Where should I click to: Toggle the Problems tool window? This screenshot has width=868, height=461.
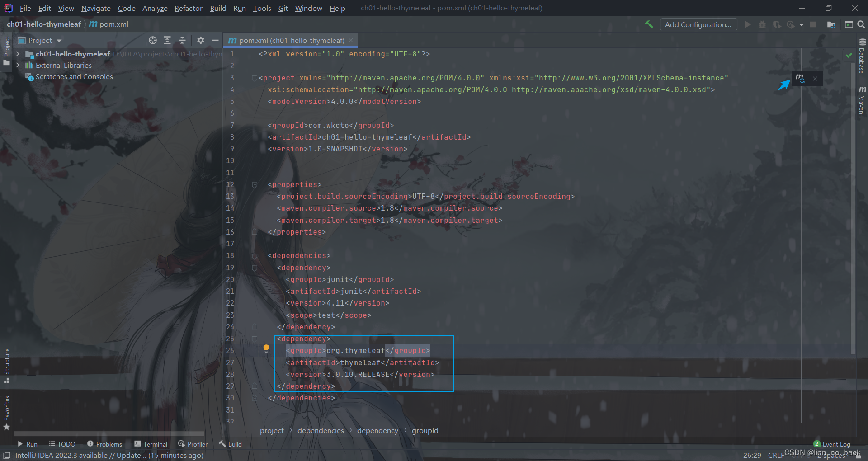point(104,444)
